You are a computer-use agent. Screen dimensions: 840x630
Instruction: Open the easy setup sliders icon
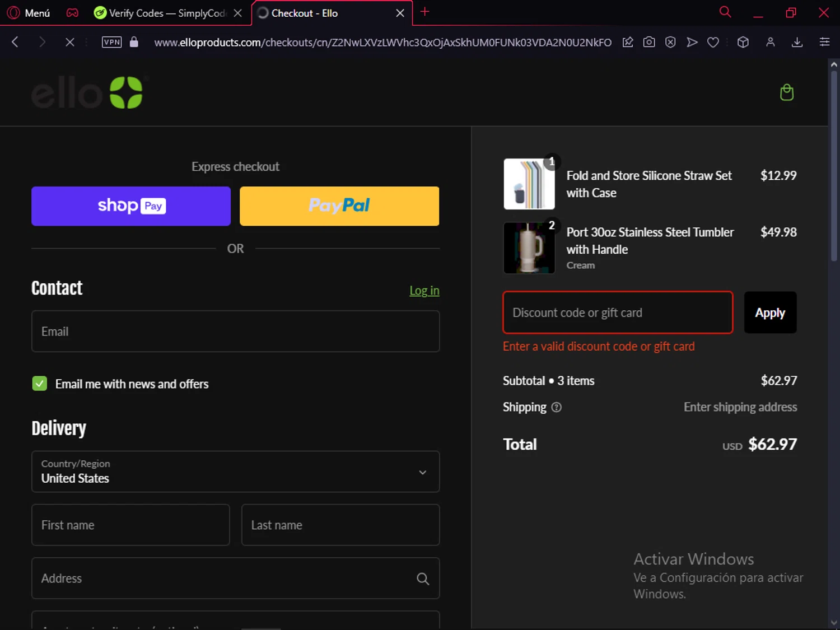pyautogui.click(x=824, y=42)
